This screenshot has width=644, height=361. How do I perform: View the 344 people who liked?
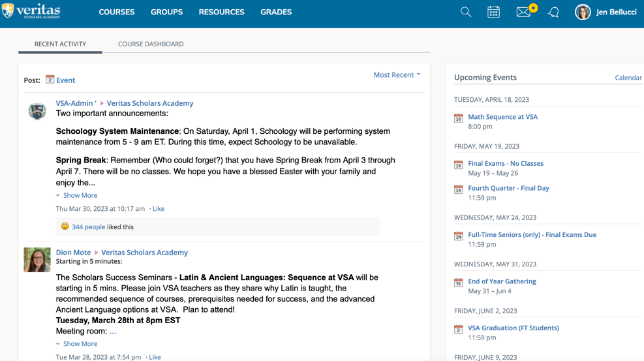[x=88, y=227]
